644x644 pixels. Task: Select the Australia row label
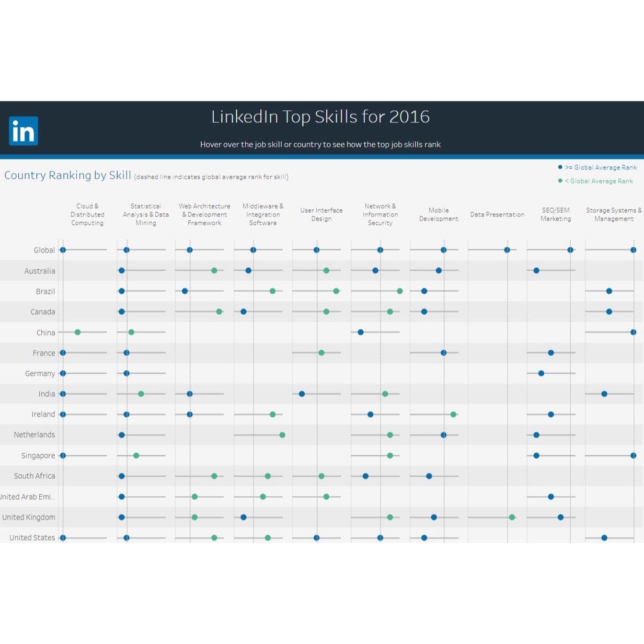point(40,271)
